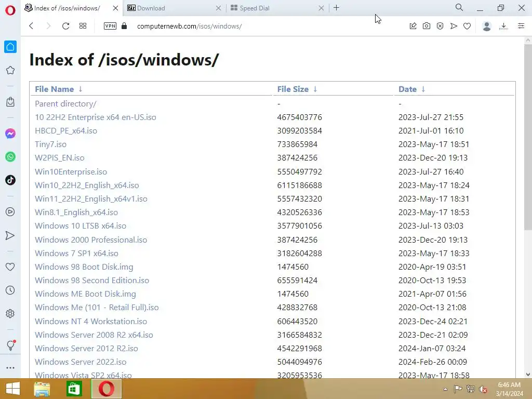This screenshot has height=399, width=532.
Task: Sort by File Name column header
Action: pyautogui.click(x=54, y=89)
